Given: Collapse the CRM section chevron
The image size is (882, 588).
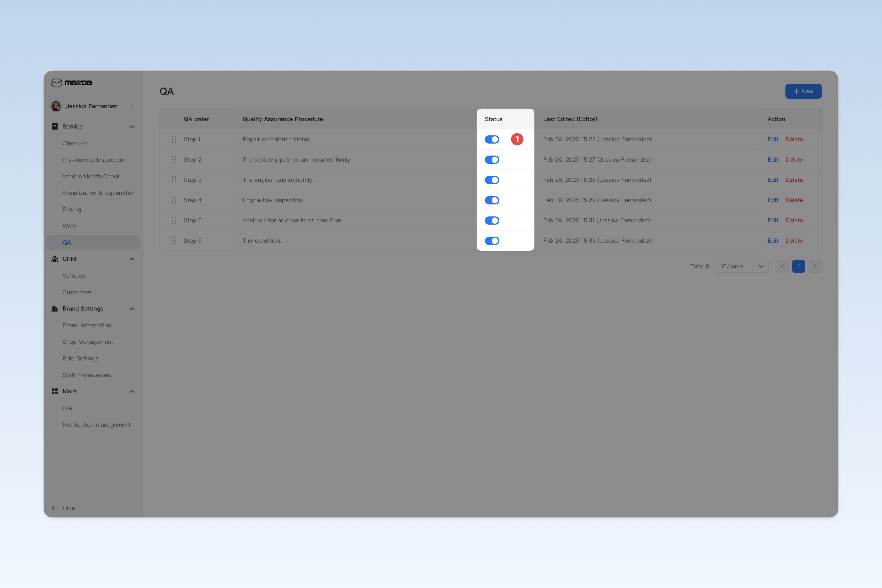Looking at the screenshot, I should pyautogui.click(x=132, y=259).
